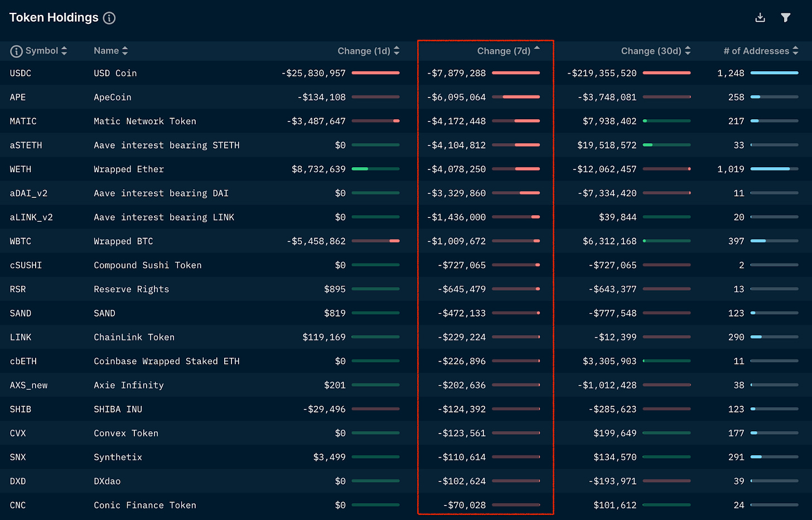Select the aLINK_v2 symbol cell
This screenshot has width=812, height=520.
coord(31,217)
